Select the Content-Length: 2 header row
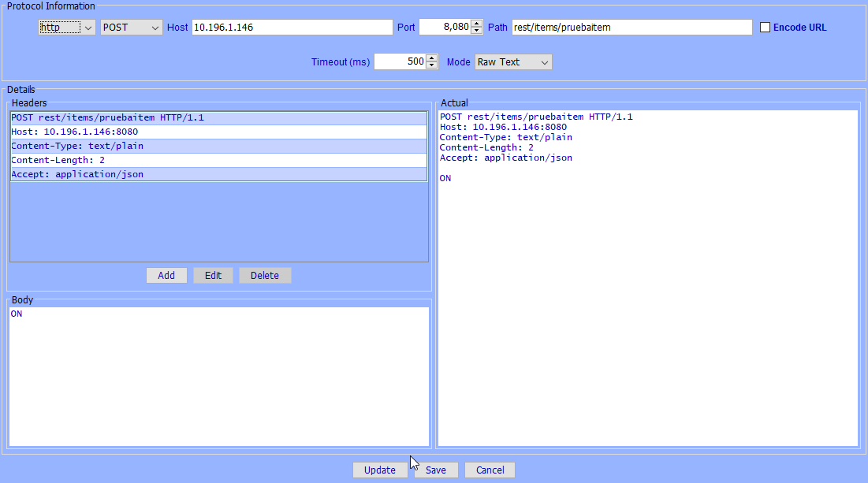 pos(218,160)
